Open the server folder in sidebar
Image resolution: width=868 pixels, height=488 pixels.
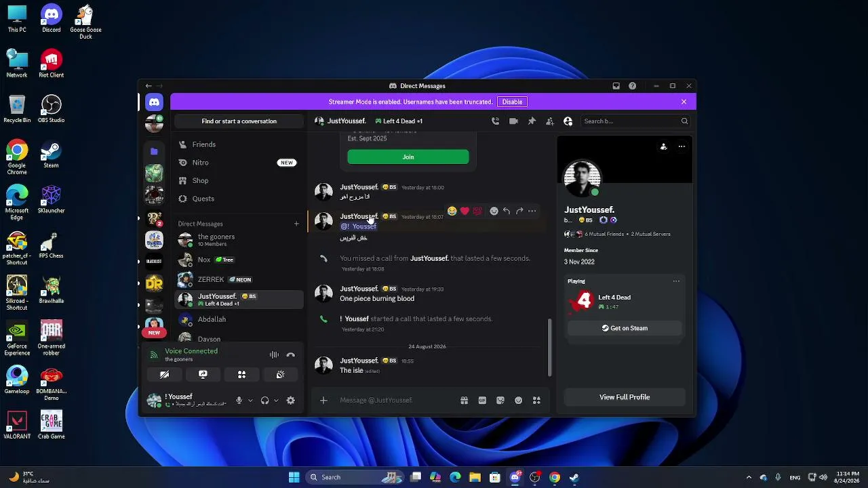pos(154,151)
